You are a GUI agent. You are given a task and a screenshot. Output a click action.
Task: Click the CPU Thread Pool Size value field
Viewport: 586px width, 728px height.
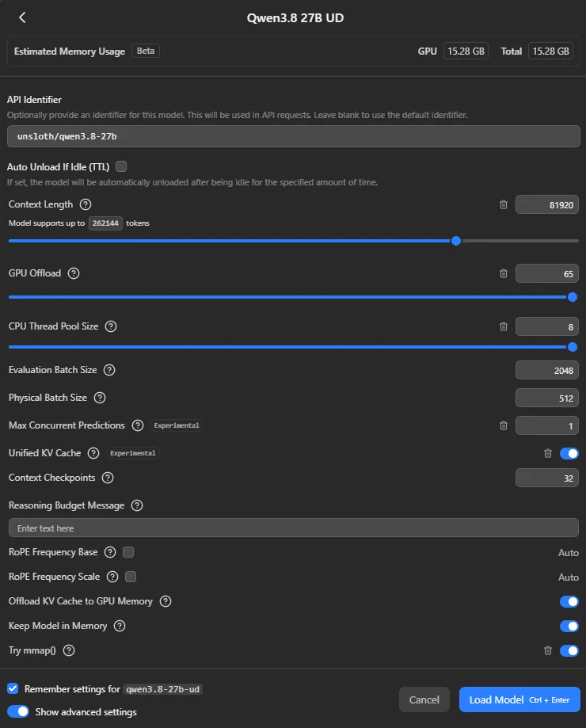(x=547, y=327)
